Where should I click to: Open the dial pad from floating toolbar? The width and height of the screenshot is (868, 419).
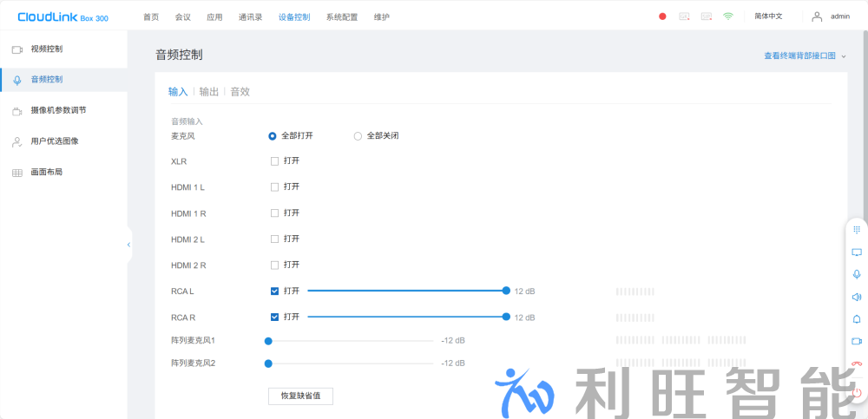(x=857, y=229)
